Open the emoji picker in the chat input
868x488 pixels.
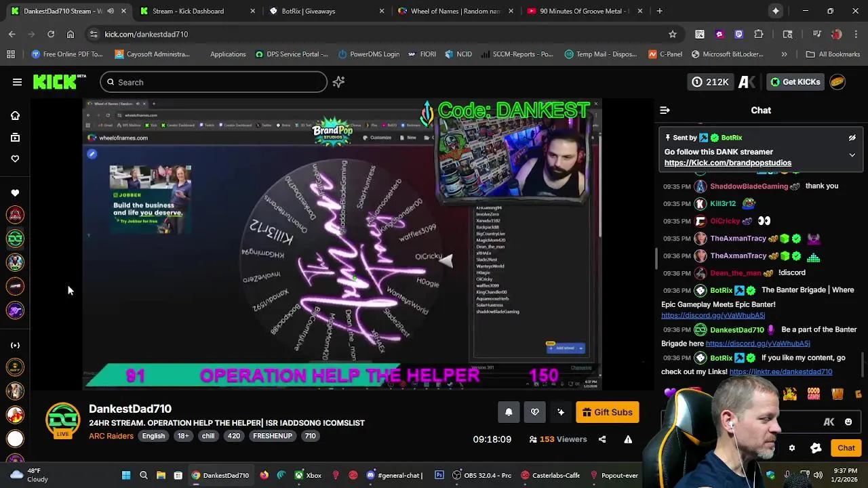coord(848,422)
